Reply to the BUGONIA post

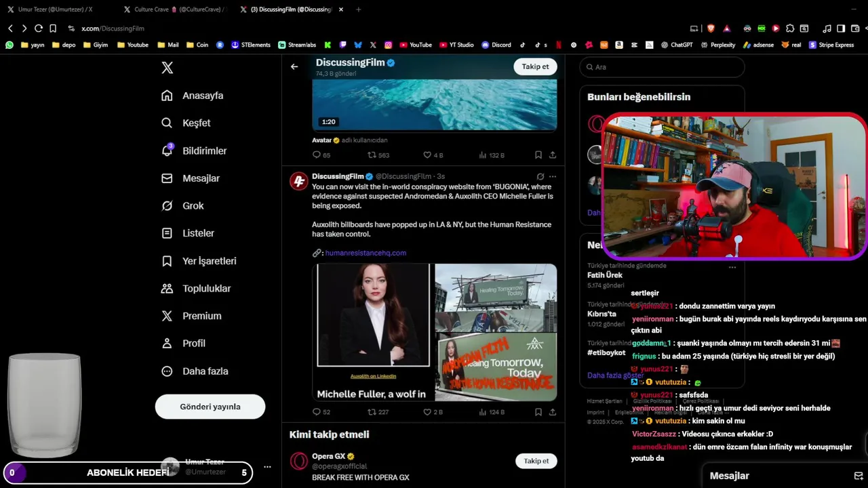click(x=321, y=411)
